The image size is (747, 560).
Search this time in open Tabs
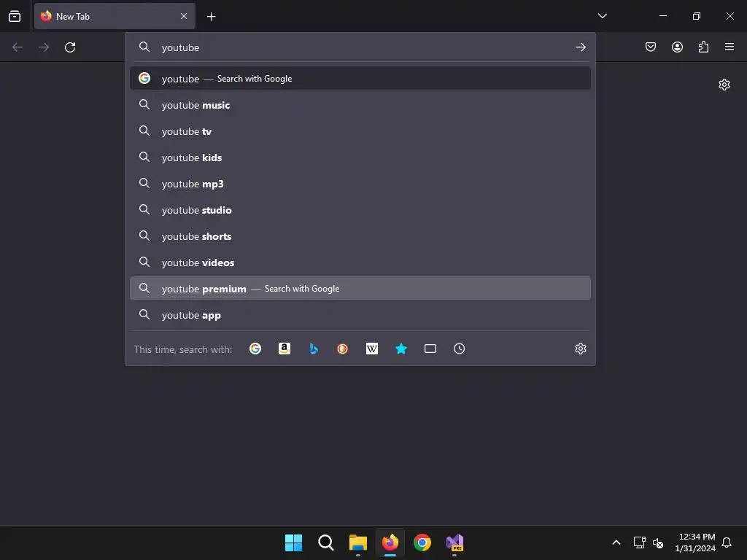430,349
